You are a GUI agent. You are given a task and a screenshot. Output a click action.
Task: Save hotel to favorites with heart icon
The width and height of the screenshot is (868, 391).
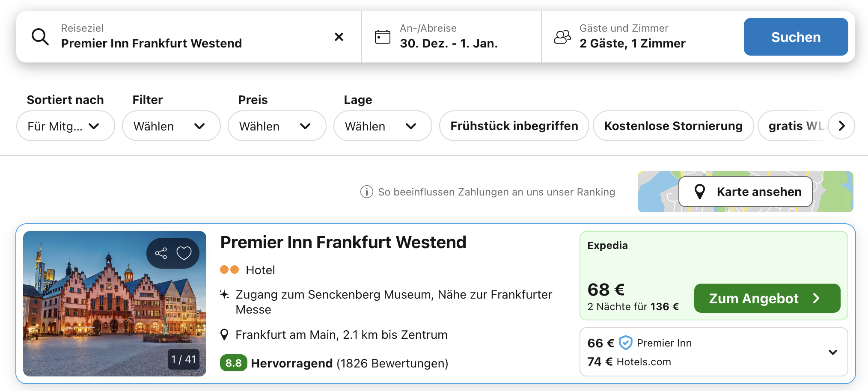click(184, 253)
